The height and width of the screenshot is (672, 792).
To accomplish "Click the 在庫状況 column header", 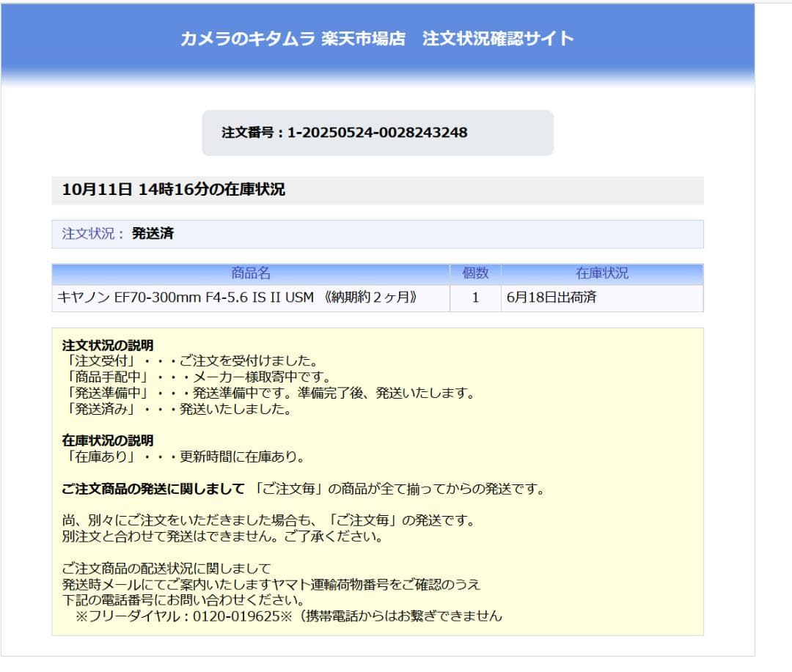I will (x=601, y=273).
